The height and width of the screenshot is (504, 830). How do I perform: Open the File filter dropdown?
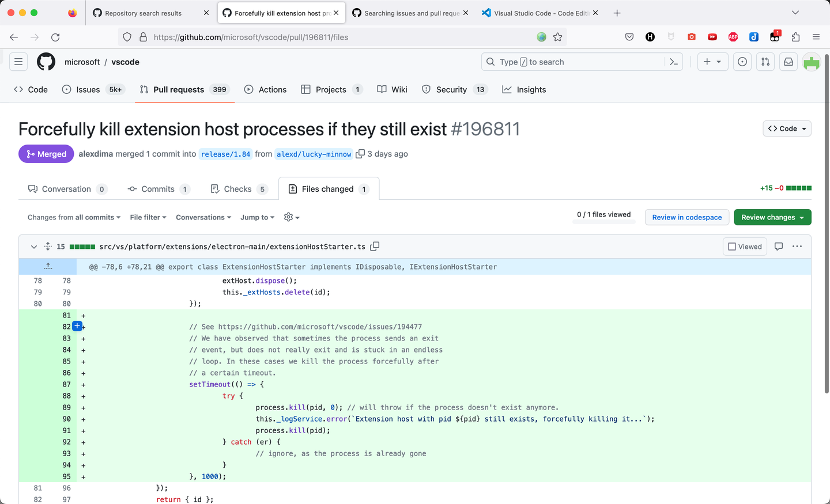click(x=148, y=217)
